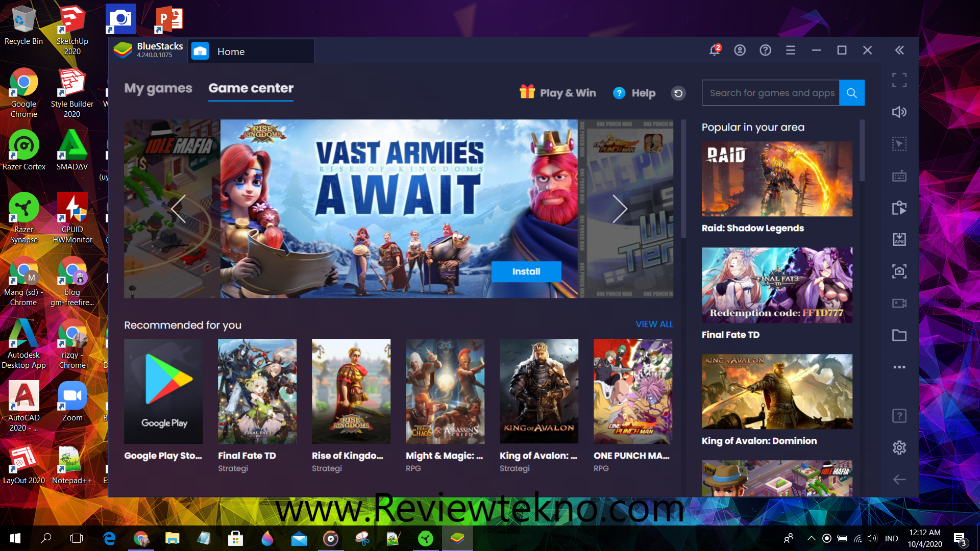Open File Explorer from taskbar
Screen dimensions: 980x551
point(173,538)
